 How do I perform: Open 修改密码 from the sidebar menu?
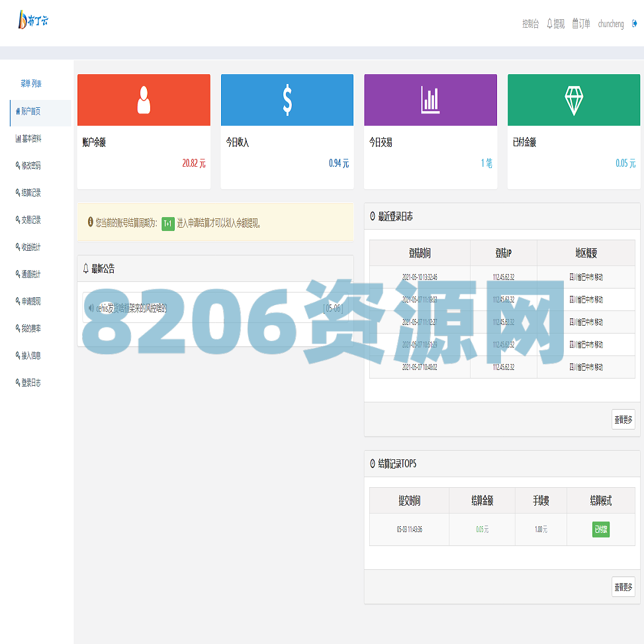pos(32,165)
